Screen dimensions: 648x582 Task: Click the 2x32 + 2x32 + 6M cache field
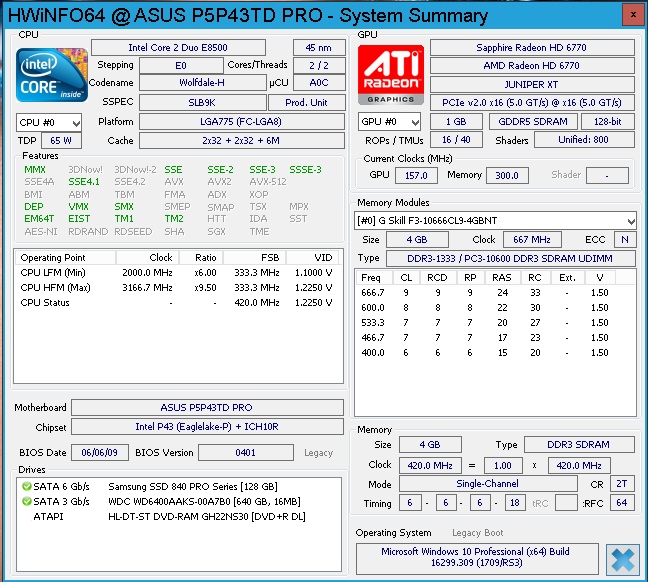click(242, 141)
